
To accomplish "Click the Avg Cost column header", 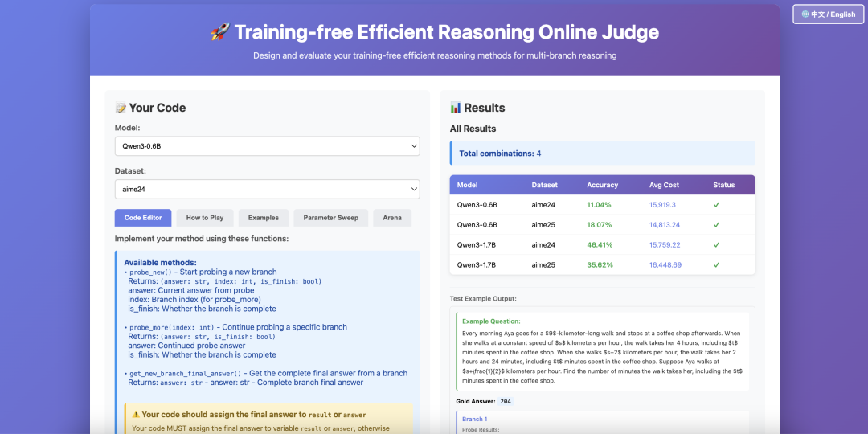I will pyautogui.click(x=665, y=185).
